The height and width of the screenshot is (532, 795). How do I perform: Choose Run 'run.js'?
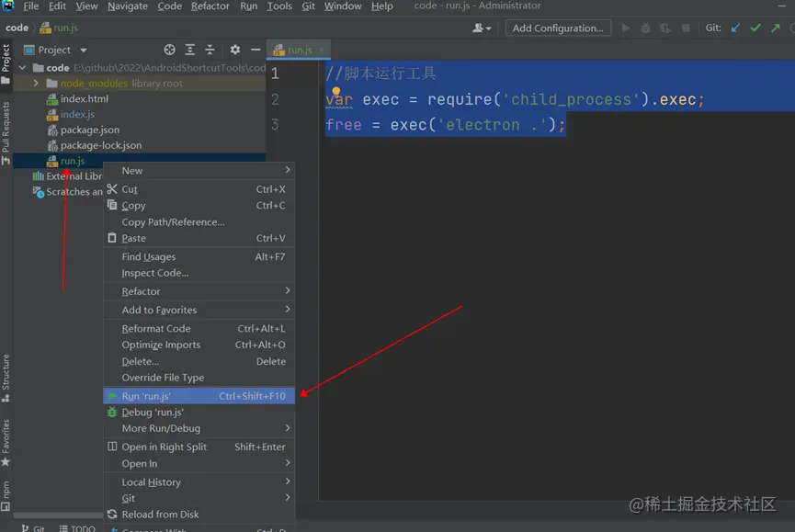[199, 396]
